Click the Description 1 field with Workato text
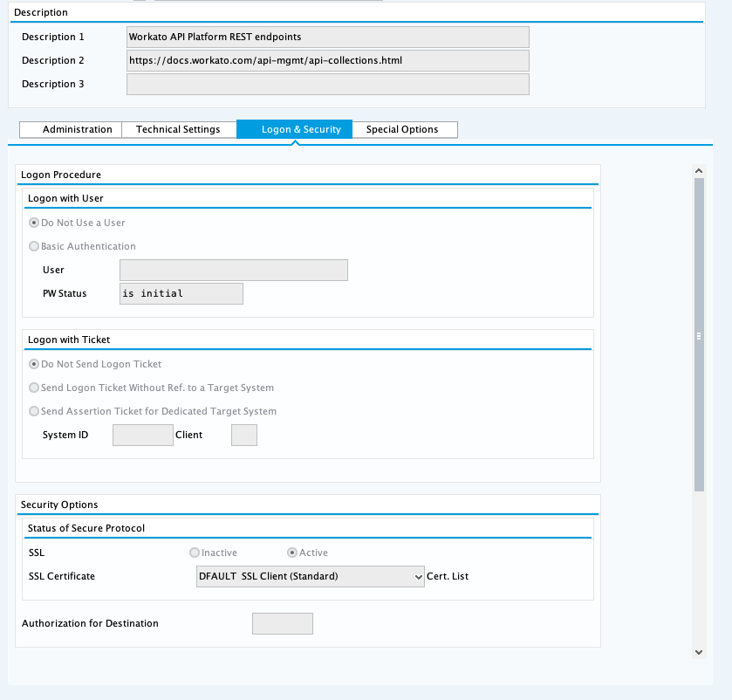Screen dimensions: 732x700 327,37
